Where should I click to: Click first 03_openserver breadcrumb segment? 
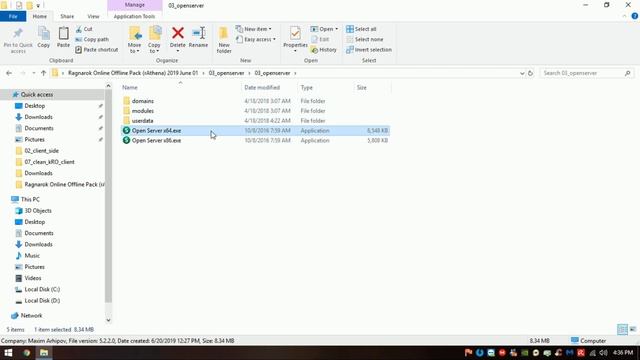[x=226, y=73]
